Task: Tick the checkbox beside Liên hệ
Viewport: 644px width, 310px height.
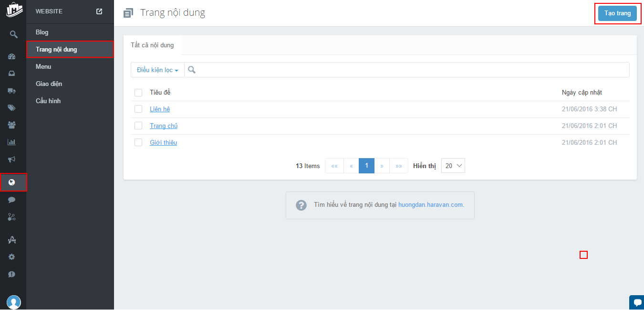Action: [x=138, y=109]
